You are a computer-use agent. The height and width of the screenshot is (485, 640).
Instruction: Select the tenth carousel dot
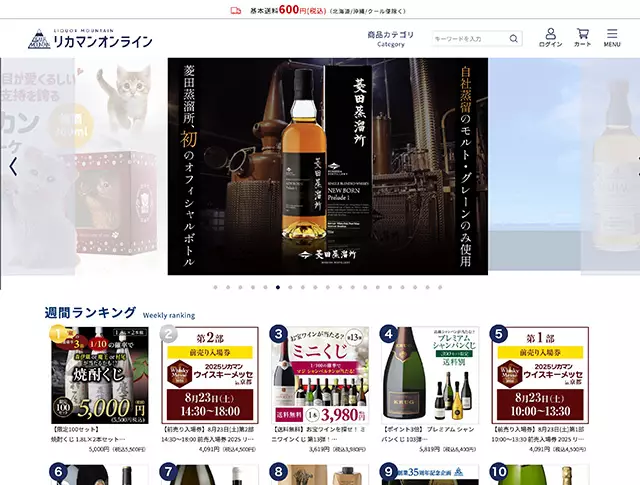(328, 287)
